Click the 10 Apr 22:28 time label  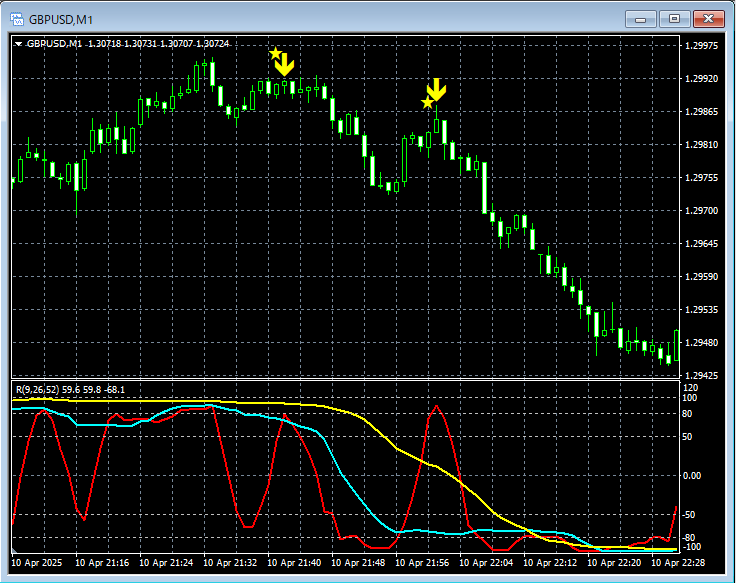(678, 562)
